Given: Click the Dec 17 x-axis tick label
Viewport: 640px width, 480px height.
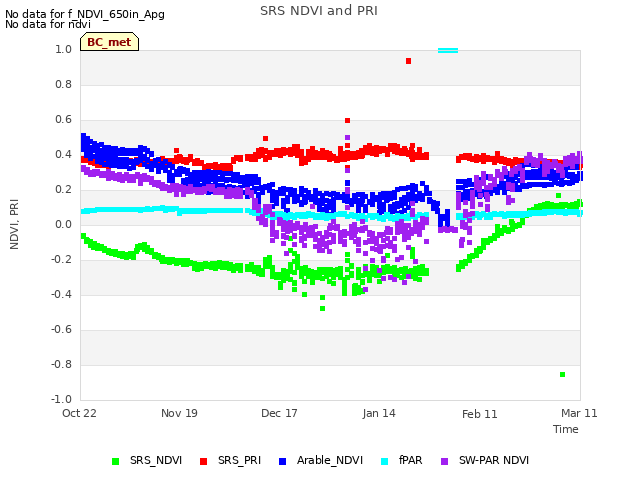Looking at the screenshot, I should pos(279,413).
